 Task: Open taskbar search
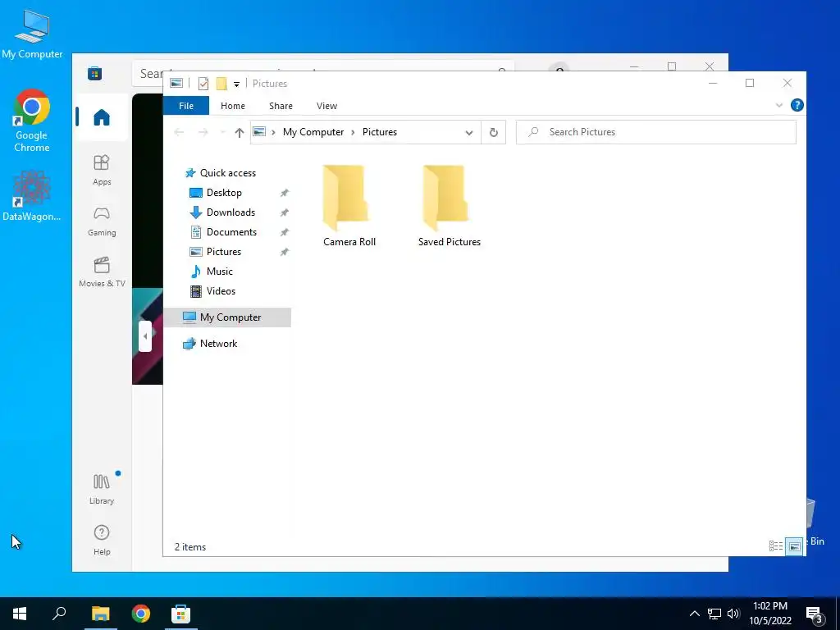point(59,614)
